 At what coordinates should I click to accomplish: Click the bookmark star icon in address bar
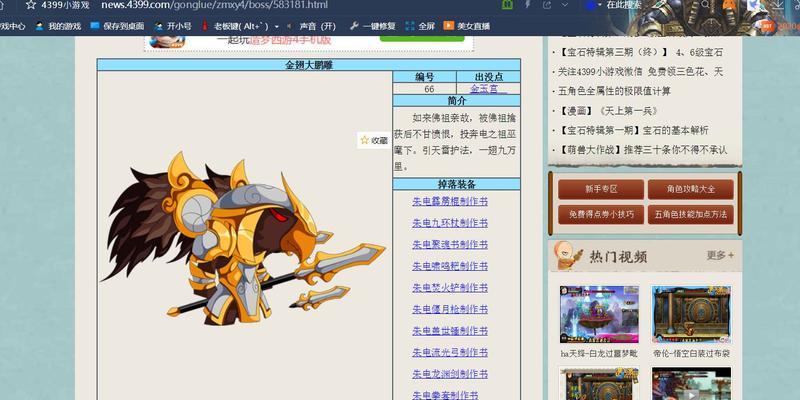pyautogui.click(x=31, y=5)
